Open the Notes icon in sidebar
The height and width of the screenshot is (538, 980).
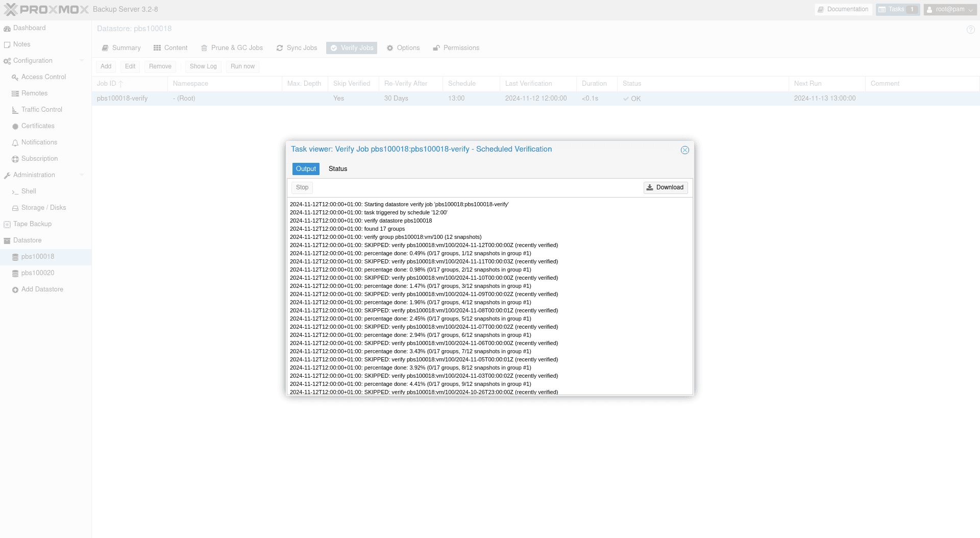(7, 45)
